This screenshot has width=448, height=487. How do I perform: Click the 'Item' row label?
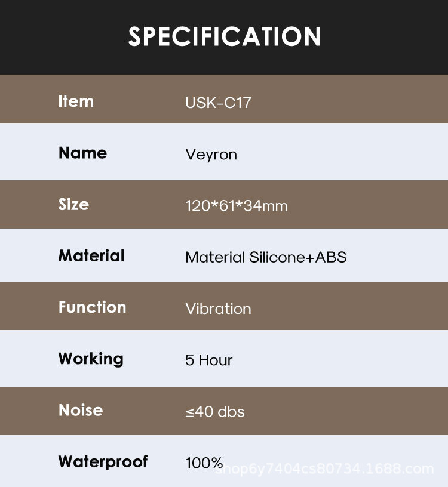[76, 101]
